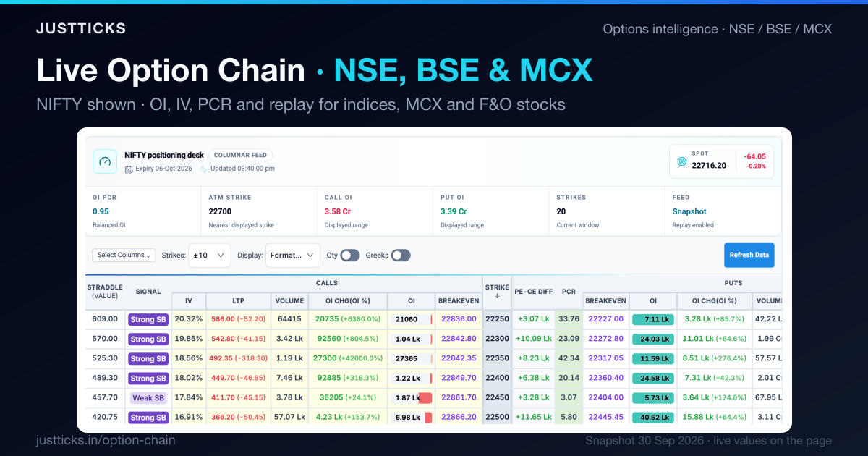Viewport: 868px width, 456px height.
Task: Click the strike cell 22350
Action: coord(497,358)
